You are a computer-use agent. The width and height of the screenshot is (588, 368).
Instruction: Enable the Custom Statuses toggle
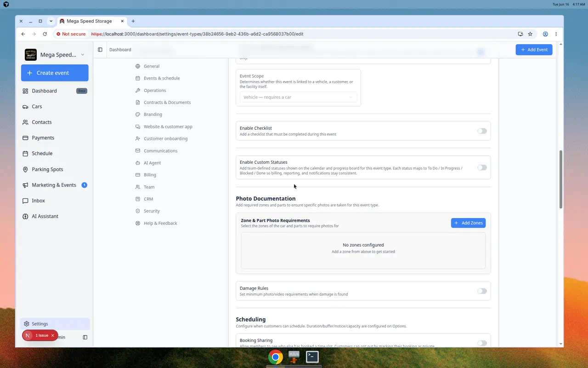(481, 167)
